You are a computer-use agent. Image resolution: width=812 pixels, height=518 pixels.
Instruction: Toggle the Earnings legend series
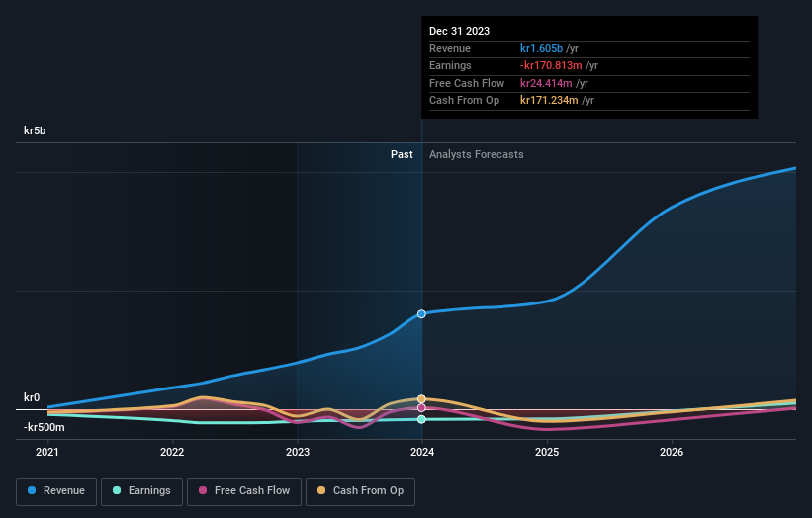(141, 491)
